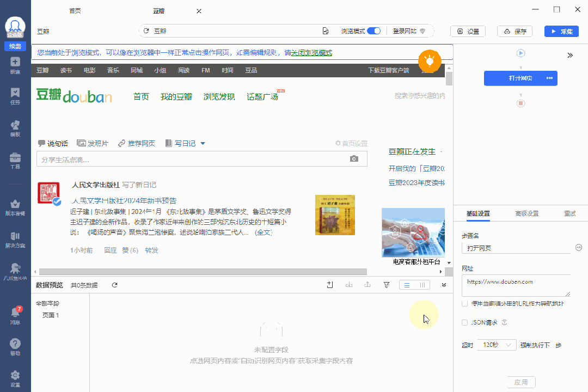Switch to the 首页 tab at top

coord(75,11)
